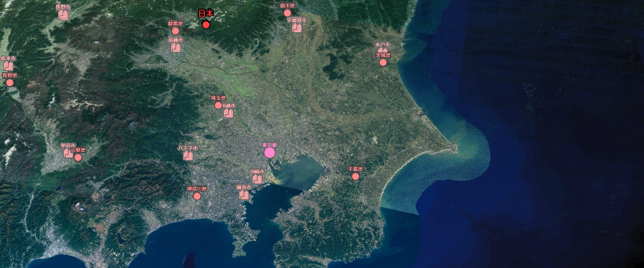644x268 pixels.
Task: Click the 八王子市 building icon
Action: [x=188, y=155]
